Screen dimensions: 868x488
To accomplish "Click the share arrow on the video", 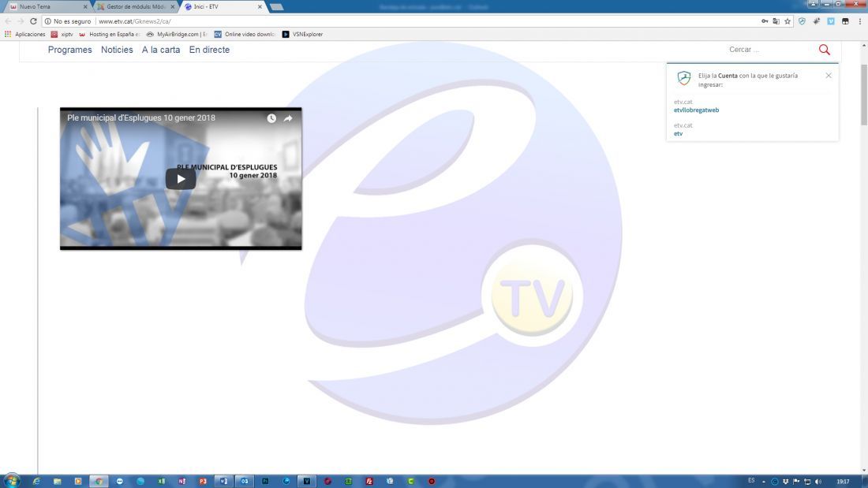I will pyautogui.click(x=288, y=118).
